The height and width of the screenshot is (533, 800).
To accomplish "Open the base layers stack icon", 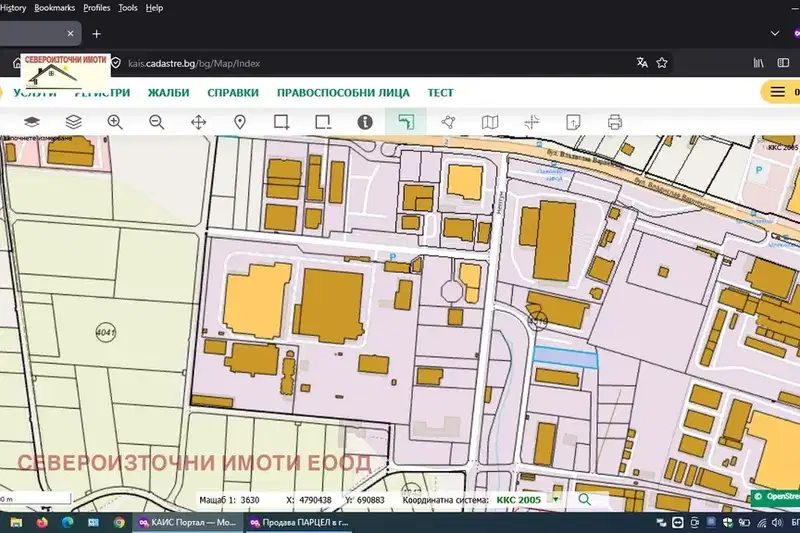I will [32, 122].
